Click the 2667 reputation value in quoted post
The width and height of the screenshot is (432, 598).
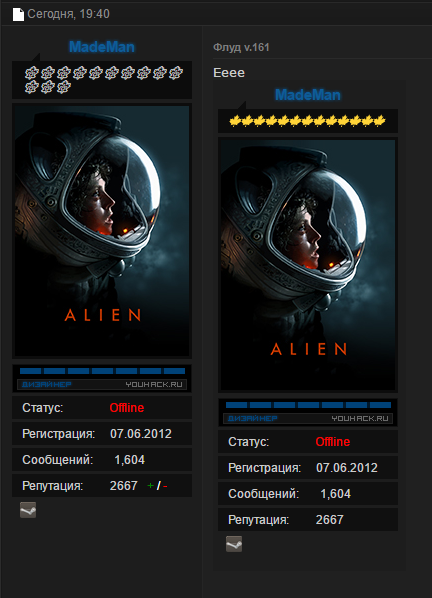329,519
